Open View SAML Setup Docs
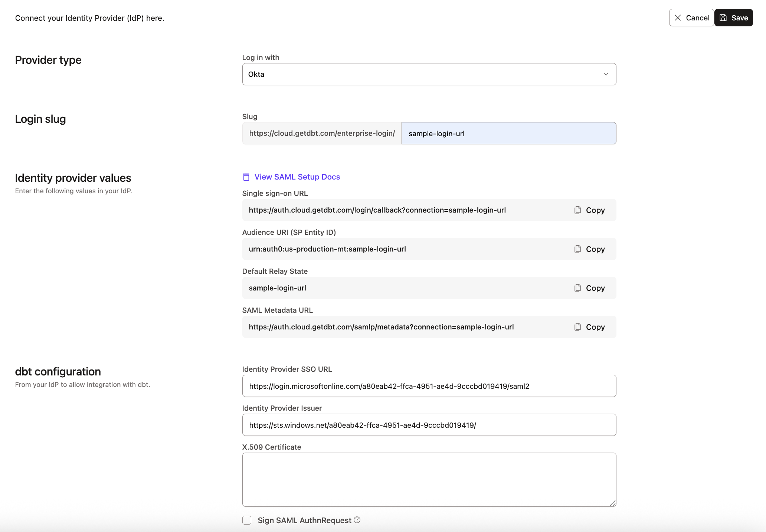766x532 pixels. coord(297,177)
